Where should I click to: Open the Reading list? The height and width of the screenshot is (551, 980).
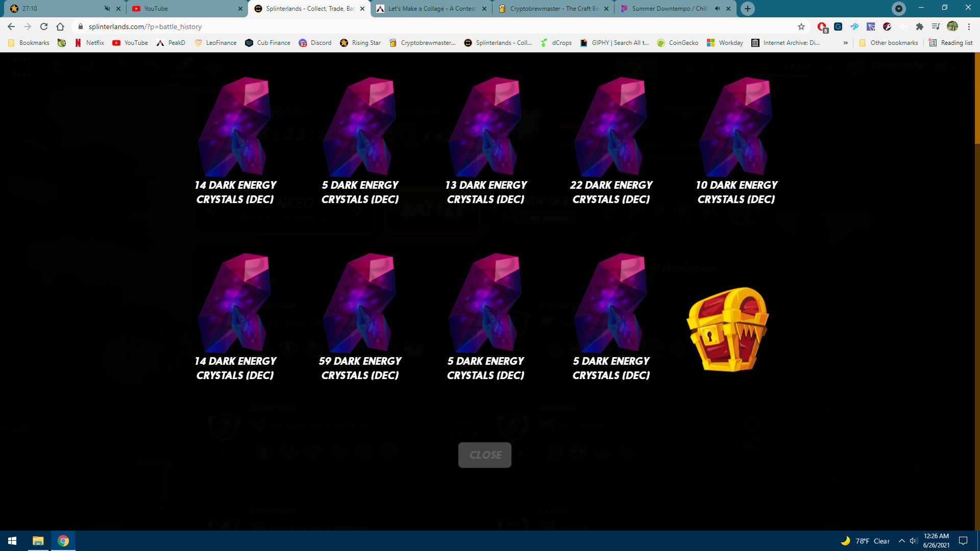pyautogui.click(x=951, y=43)
